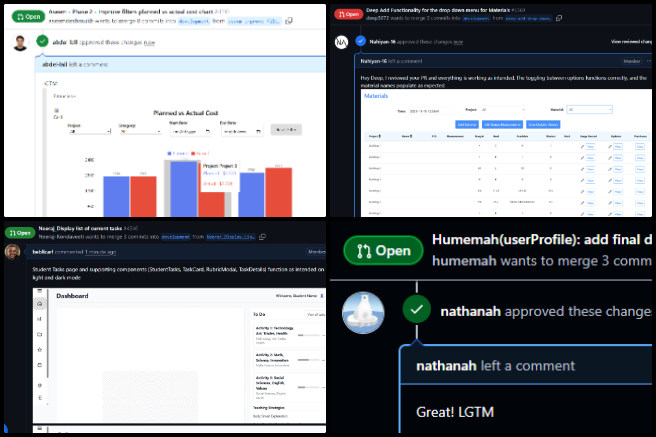Open the home icon in the Dashboard sidebar

click(40, 304)
